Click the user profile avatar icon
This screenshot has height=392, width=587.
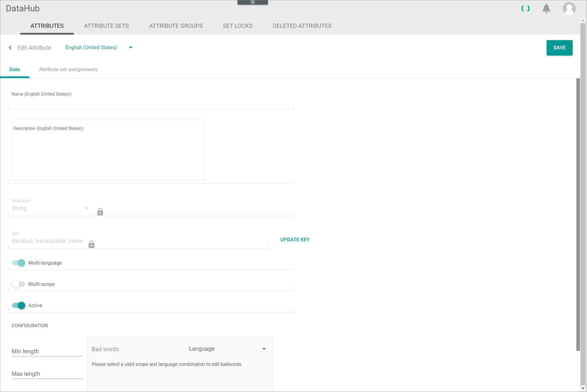pyautogui.click(x=569, y=8)
